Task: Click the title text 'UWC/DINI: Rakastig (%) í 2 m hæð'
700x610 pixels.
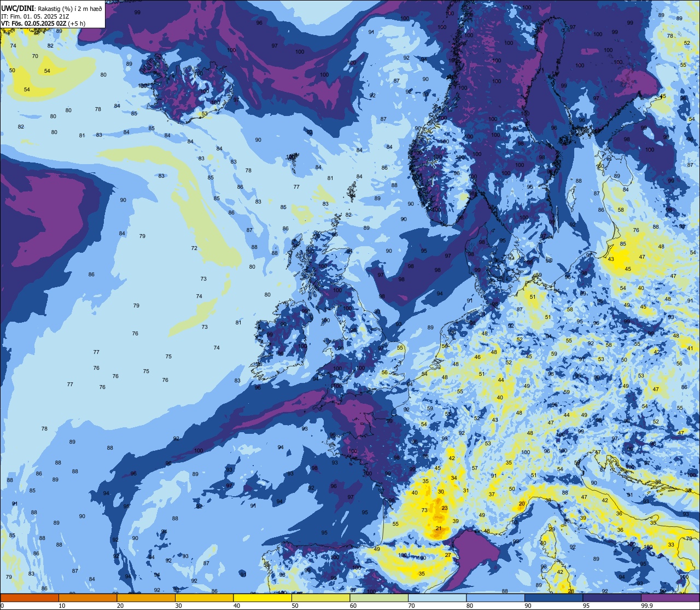Action: point(51,8)
